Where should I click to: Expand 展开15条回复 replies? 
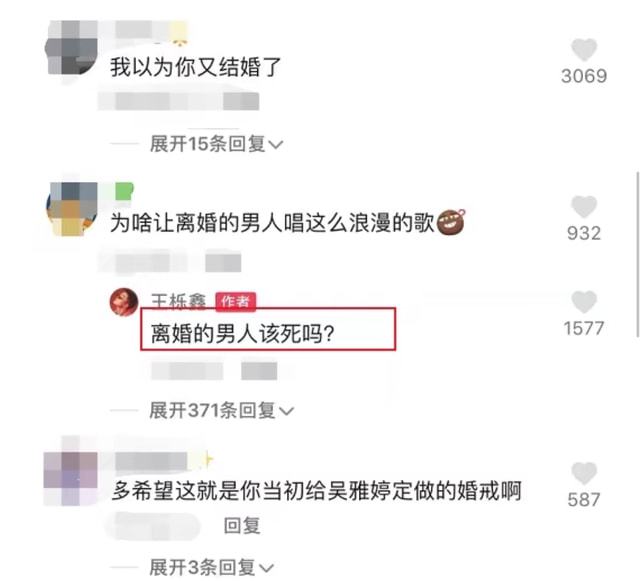coord(216,144)
